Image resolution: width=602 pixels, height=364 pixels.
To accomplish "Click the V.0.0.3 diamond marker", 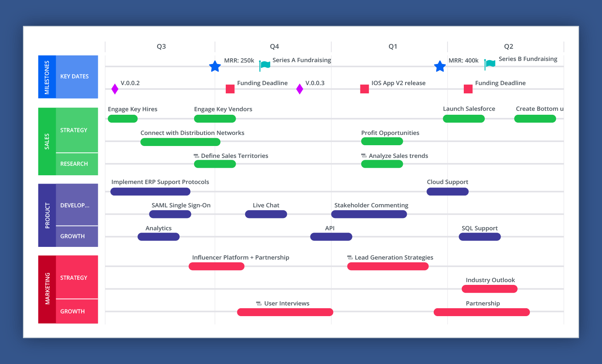I will click(300, 89).
